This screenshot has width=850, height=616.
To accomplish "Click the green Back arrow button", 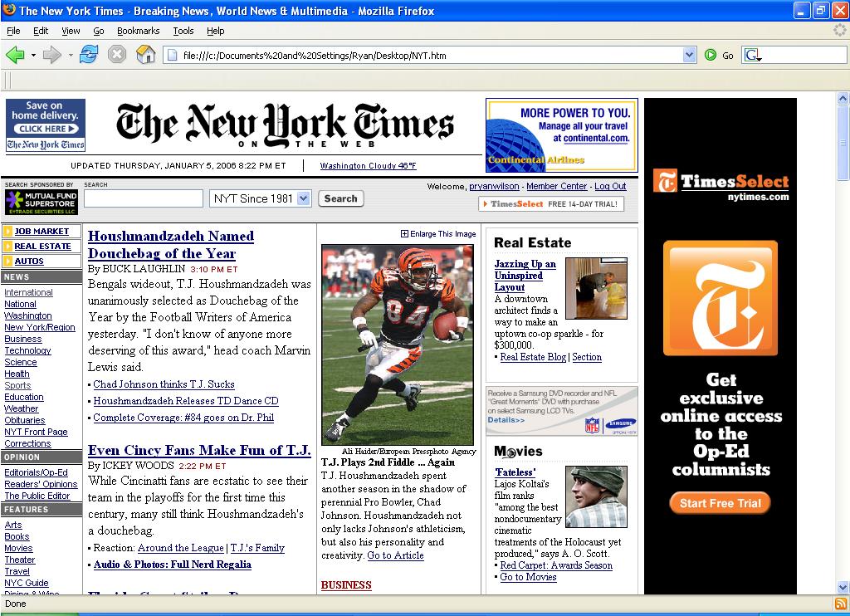I will click(15, 55).
